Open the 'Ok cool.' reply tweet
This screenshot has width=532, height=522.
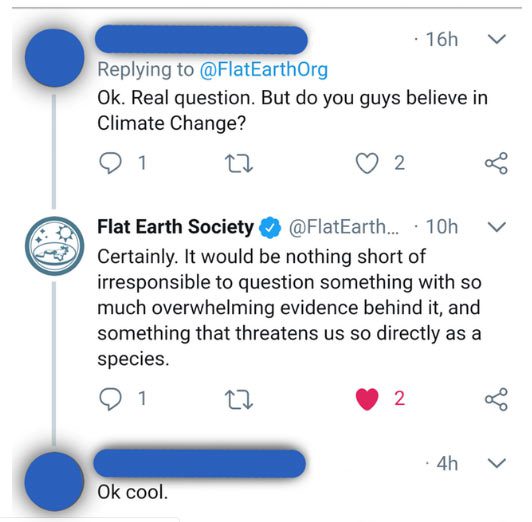[x=133, y=492]
